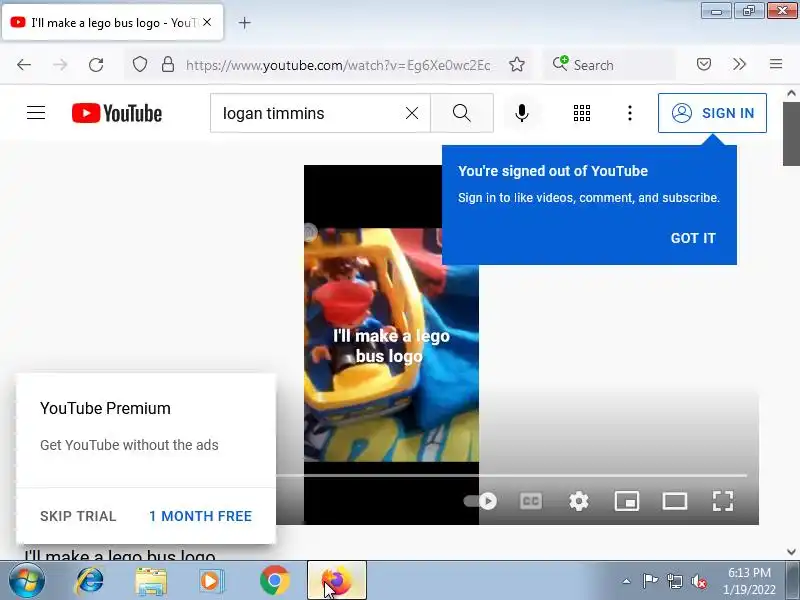Click SKIP TRIAL in Premium popup

[78, 516]
